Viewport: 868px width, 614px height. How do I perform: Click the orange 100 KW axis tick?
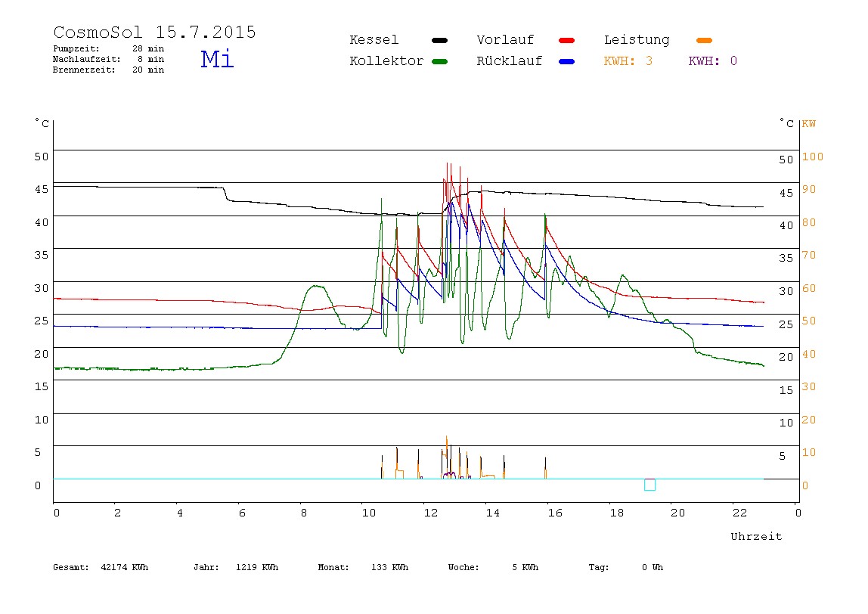813,157
